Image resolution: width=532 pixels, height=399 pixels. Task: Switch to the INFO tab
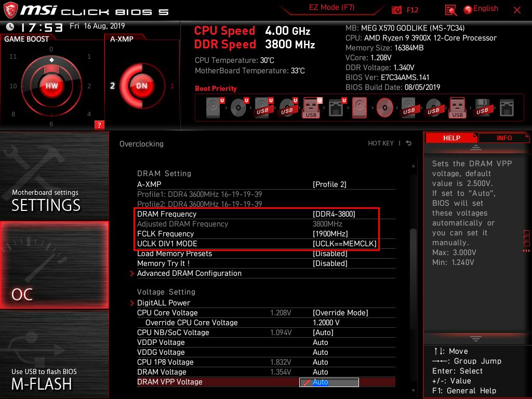tap(503, 138)
